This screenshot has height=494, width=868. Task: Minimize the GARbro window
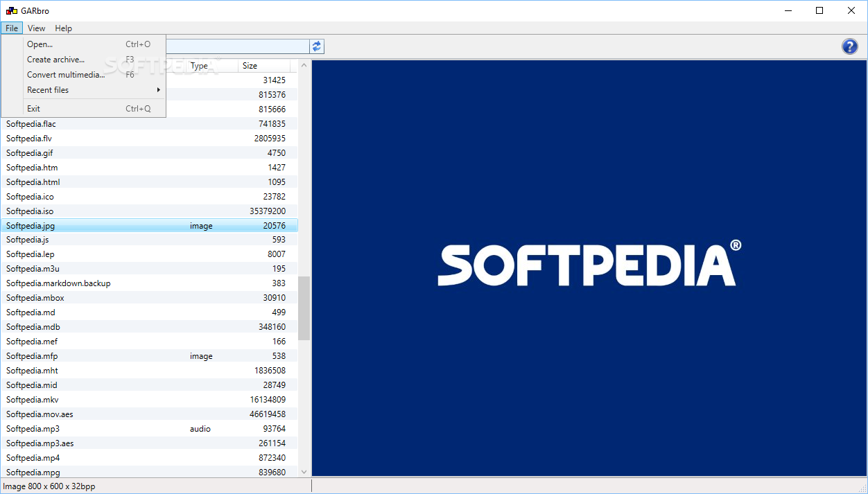click(x=788, y=10)
